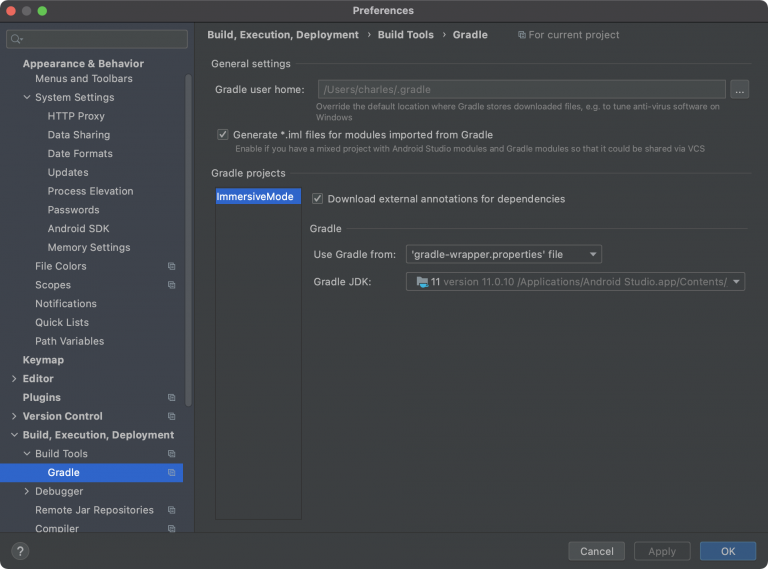This screenshot has width=768, height=569.
Task: Open the Keymap settings page
Action: tap(43, 360)
